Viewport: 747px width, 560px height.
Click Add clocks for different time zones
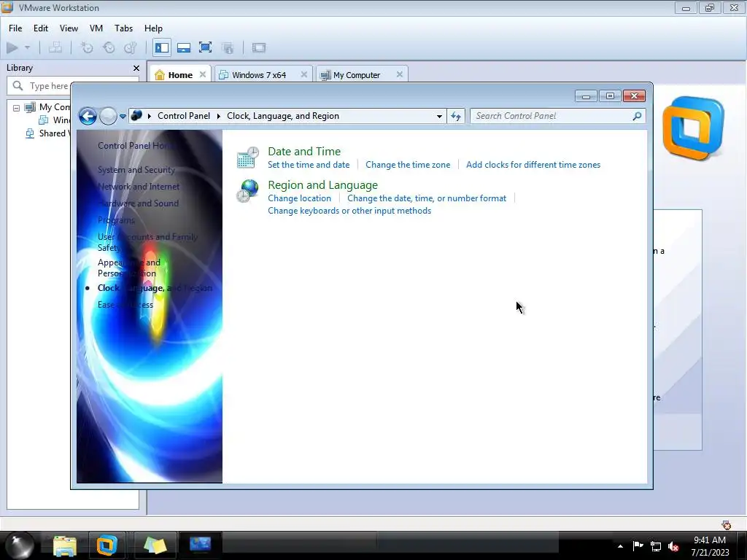click(x=533, y=165)
